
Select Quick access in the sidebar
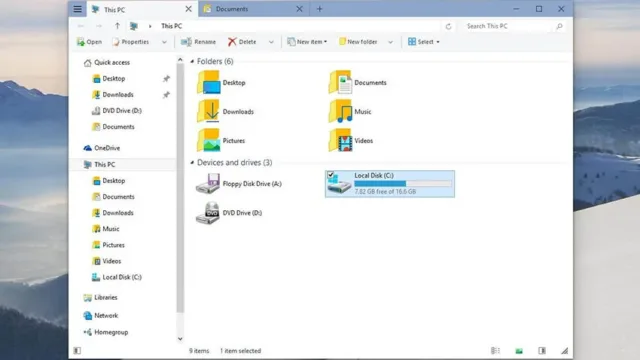click(x=107, y=62)
